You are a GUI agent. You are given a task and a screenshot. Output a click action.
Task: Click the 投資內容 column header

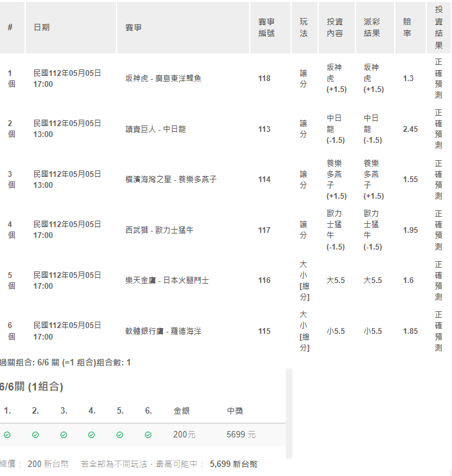[335, 28]
